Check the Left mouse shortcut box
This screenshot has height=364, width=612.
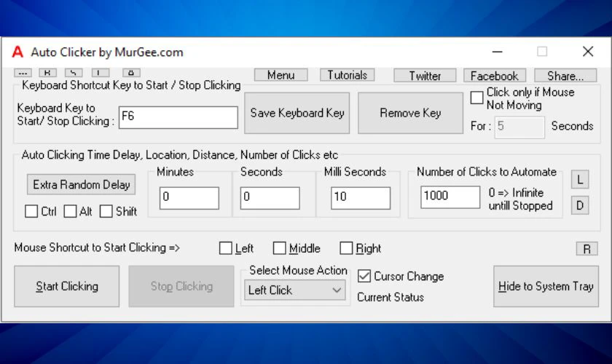226,248
